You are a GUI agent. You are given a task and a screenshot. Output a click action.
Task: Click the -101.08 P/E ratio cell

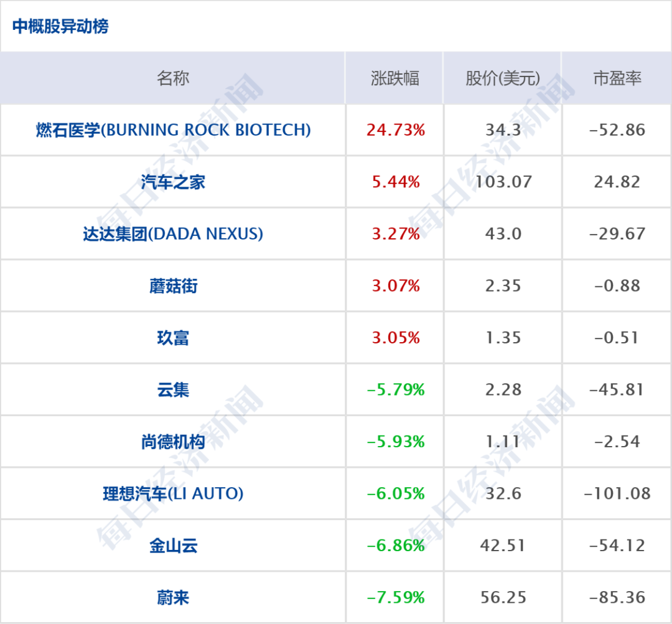(617, 494)
